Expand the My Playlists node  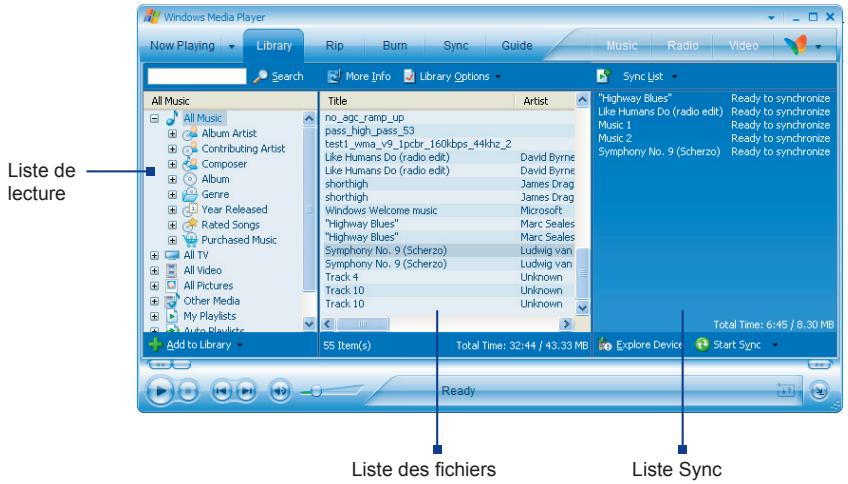(x=155, y=316)
